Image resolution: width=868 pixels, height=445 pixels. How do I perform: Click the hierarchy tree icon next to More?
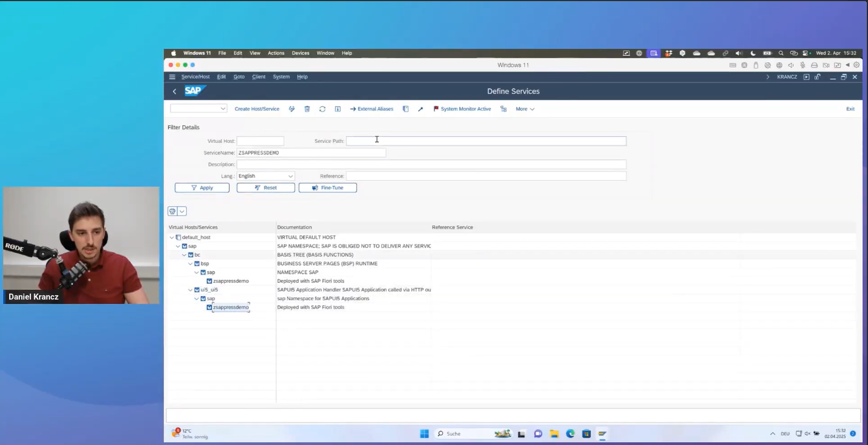503,109
